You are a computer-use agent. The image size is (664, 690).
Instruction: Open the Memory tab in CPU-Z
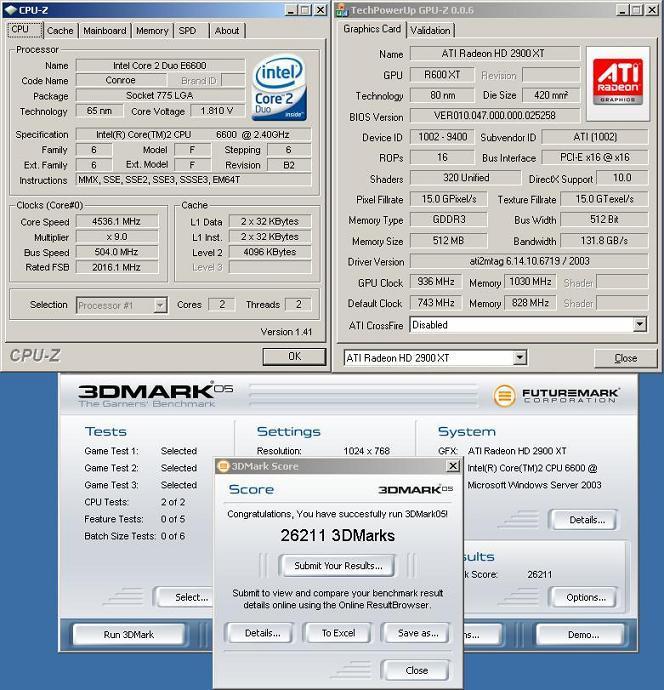click(152, 31)
